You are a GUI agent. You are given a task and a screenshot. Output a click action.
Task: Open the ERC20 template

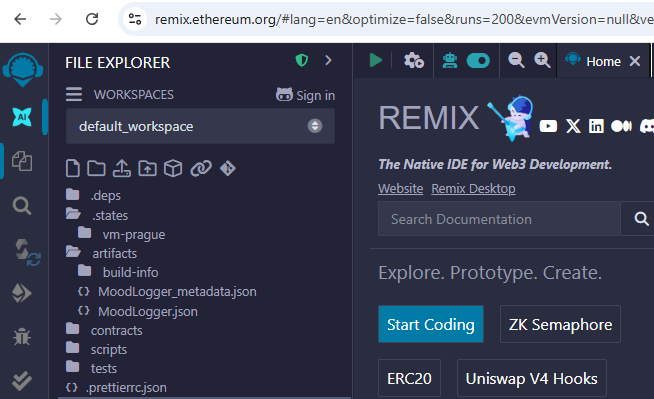pos(409,378)
